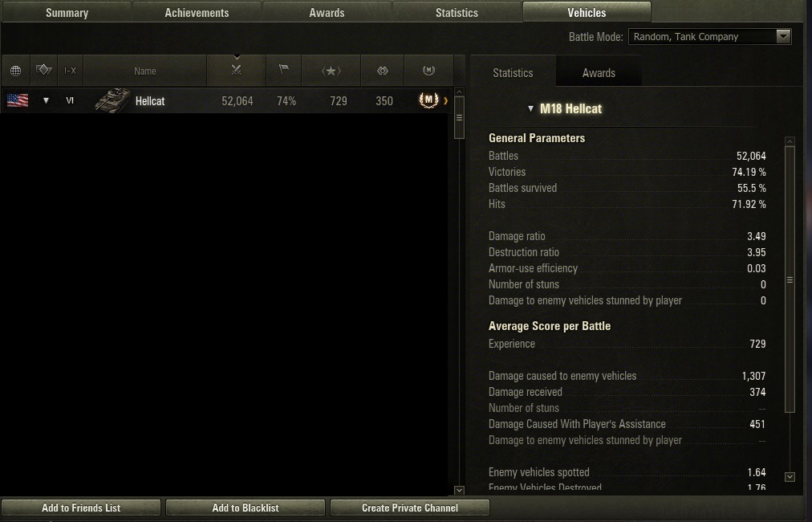Click the Damage caused to enemy vehicles label

coord(562,376)
